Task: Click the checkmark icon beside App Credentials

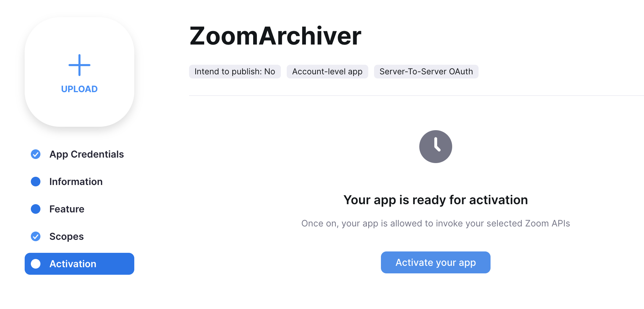Action: click(x=36, y=154)
